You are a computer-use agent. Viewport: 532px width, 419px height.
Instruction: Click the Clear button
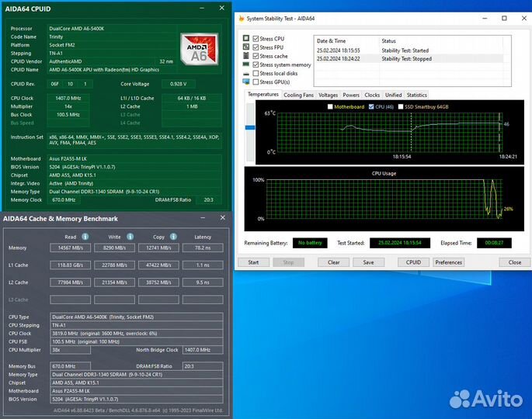333,262
